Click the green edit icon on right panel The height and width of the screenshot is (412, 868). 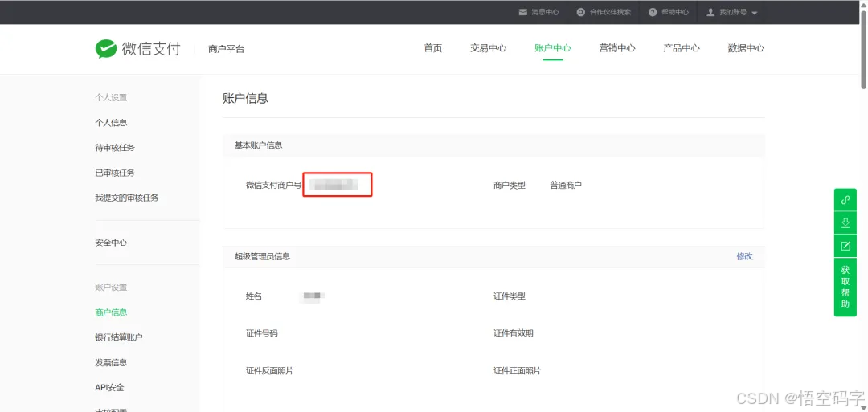[x=845, y=246]
